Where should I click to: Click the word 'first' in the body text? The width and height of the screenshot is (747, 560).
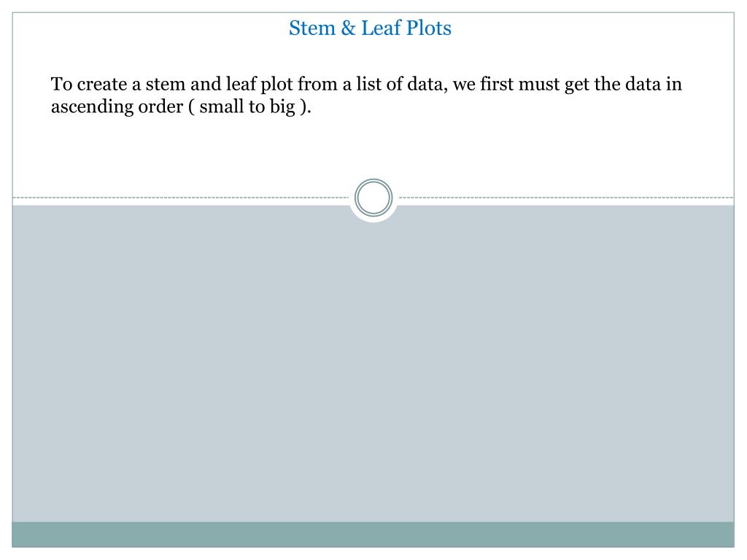tap(497, 85)
